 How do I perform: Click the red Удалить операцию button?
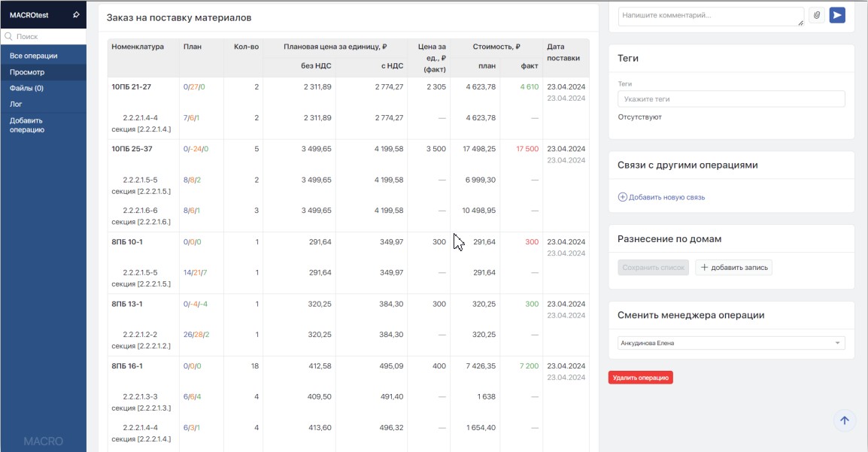(640, 378)
